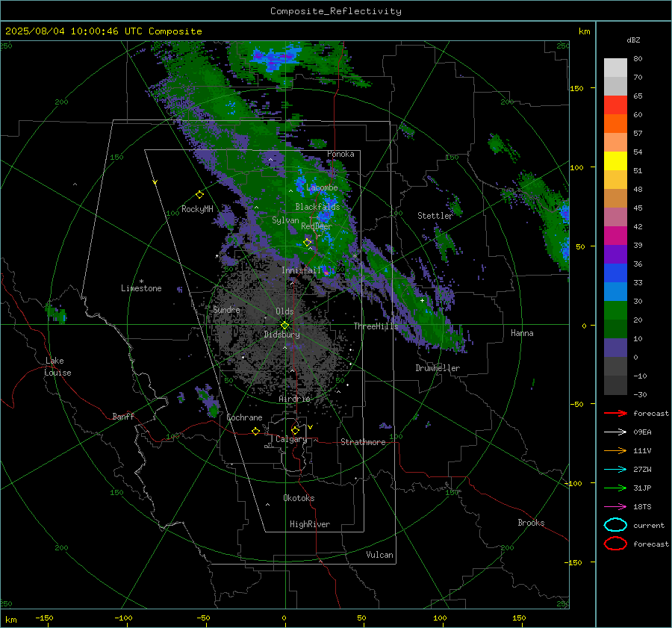This screenshot has height=628, width=672.
Task: Select radar-center diamond marker above Didsbury
Action: pyautogui.click(x=284, y=325)
